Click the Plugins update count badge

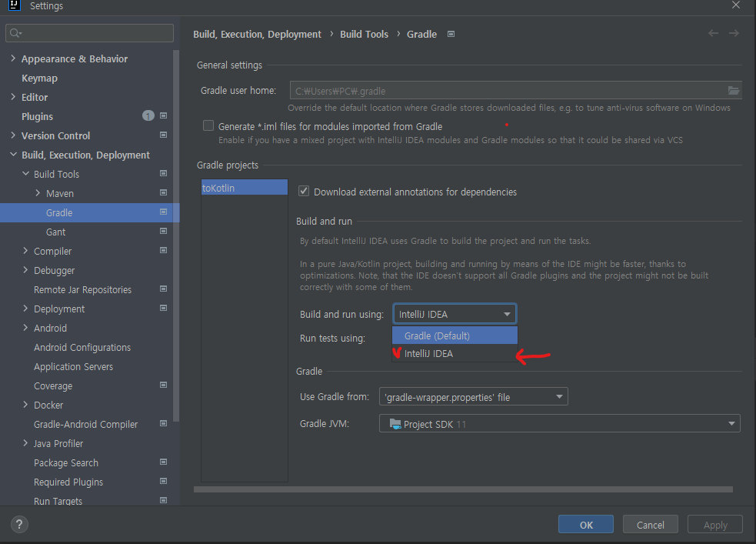coord(148,115)
